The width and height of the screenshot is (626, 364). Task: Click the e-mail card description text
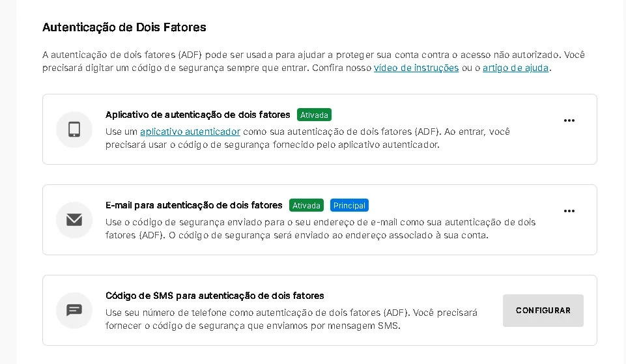tap(320, 229)
